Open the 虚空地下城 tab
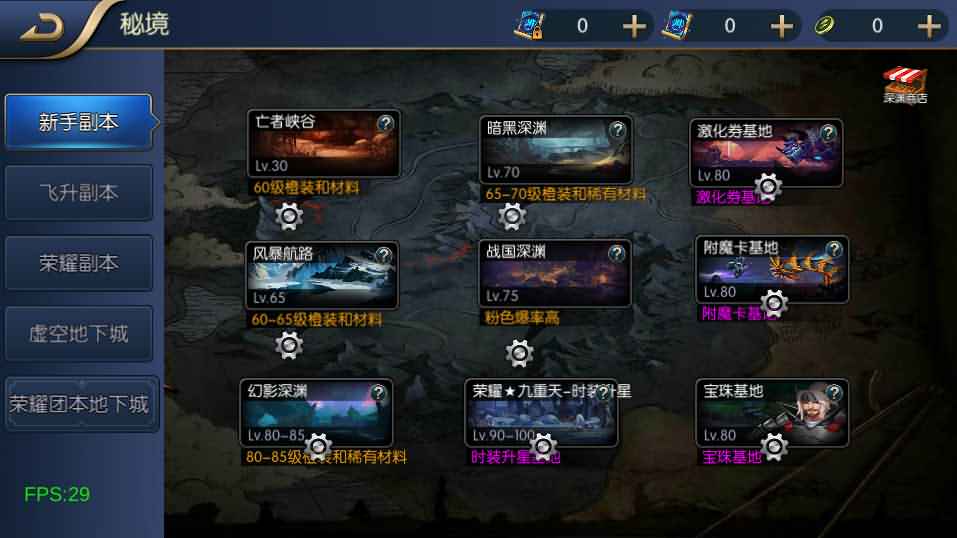957x538 pixels. (79, 334)
